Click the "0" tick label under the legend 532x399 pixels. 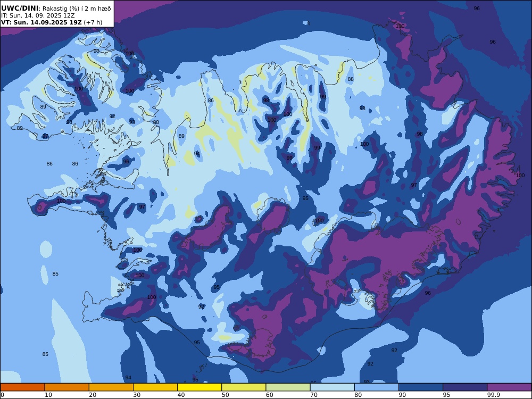(x=2, y=395)
